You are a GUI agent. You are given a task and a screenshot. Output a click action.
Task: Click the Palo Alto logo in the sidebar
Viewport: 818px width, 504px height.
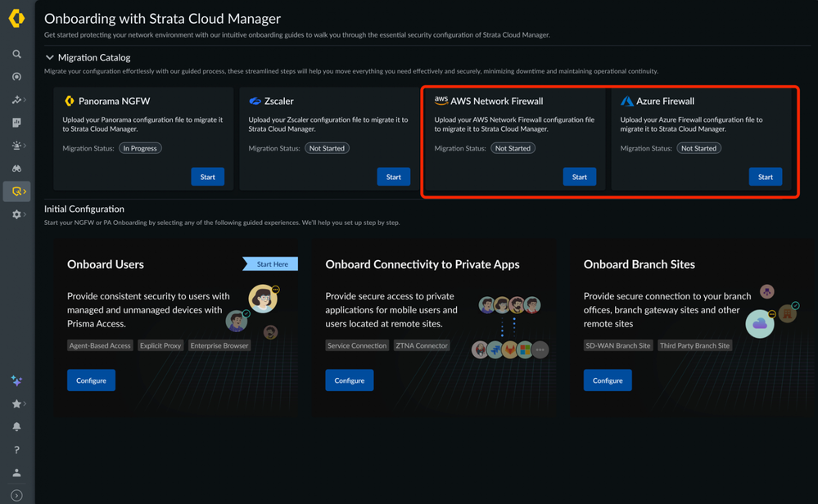tap(16, 18)
